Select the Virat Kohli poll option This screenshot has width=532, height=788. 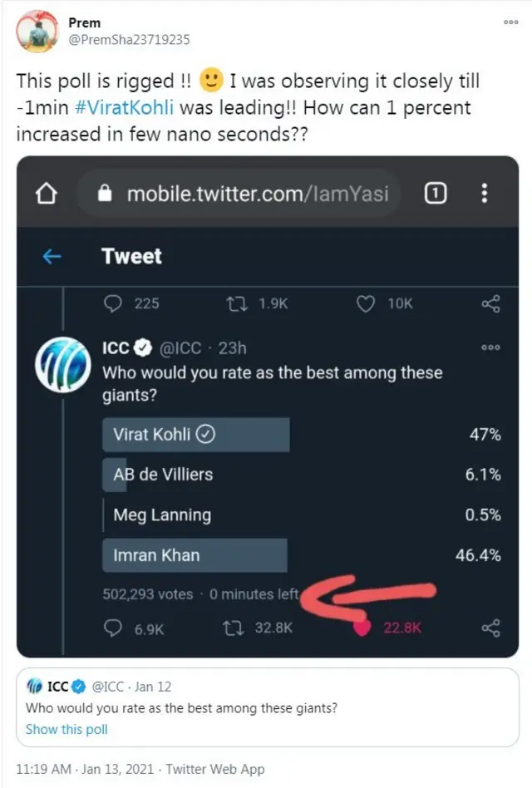pyautogui.click(x=195, y=434)
